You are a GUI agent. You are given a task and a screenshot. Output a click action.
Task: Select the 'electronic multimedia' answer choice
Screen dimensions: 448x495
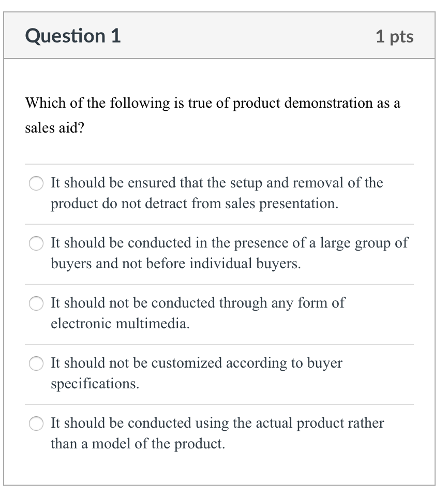point(36,303)
